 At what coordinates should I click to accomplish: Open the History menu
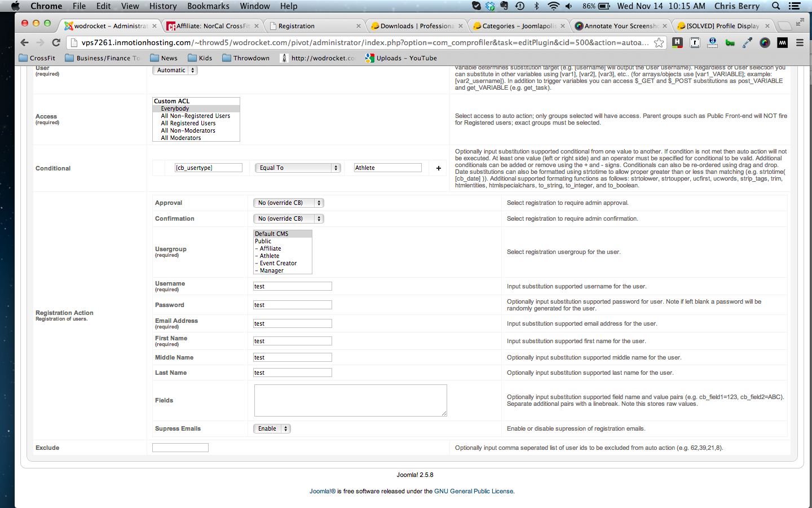click(x=163, y=6)
